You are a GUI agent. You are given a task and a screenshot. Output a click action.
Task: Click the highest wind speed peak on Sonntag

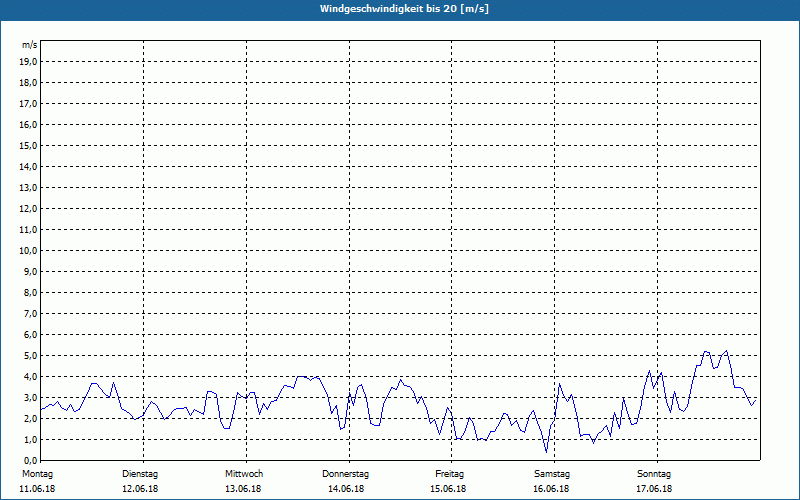(727, 351)
